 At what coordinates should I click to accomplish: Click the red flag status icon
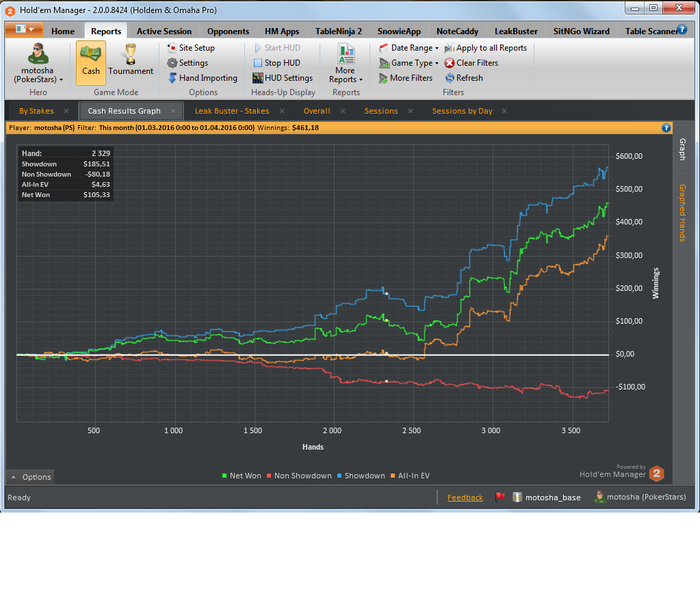[x=500, y=497]
